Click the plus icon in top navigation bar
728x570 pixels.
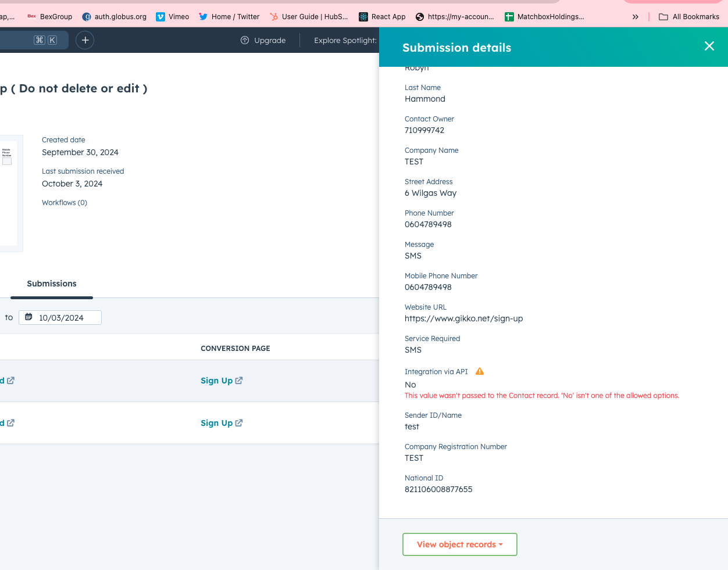pyautogui.click(x=85, y=40)
